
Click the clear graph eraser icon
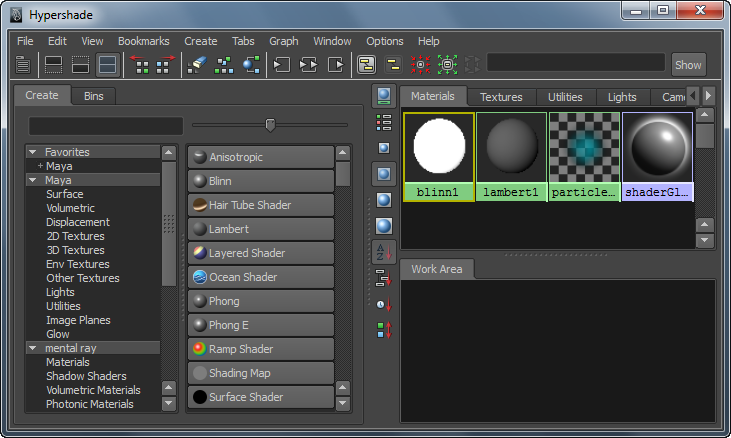[197, 65]
